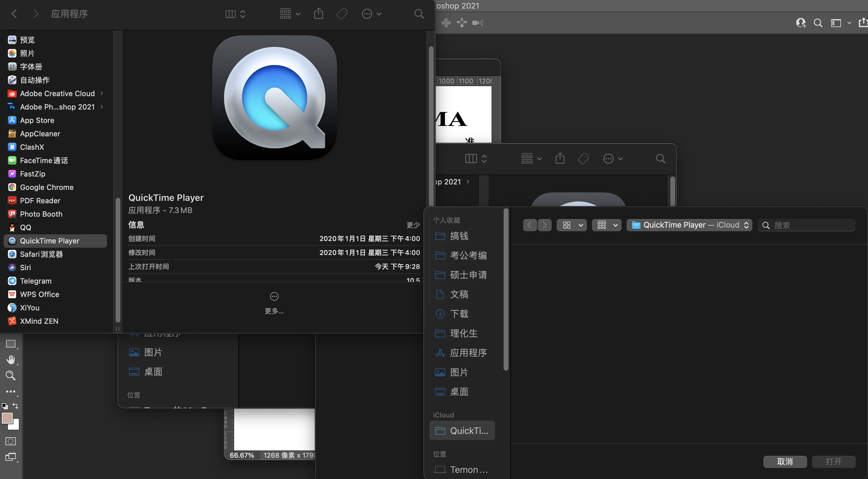Viewport: 868px width, 479px height.
Task: Swap foreground and background colors
Action: coord(15,406)
